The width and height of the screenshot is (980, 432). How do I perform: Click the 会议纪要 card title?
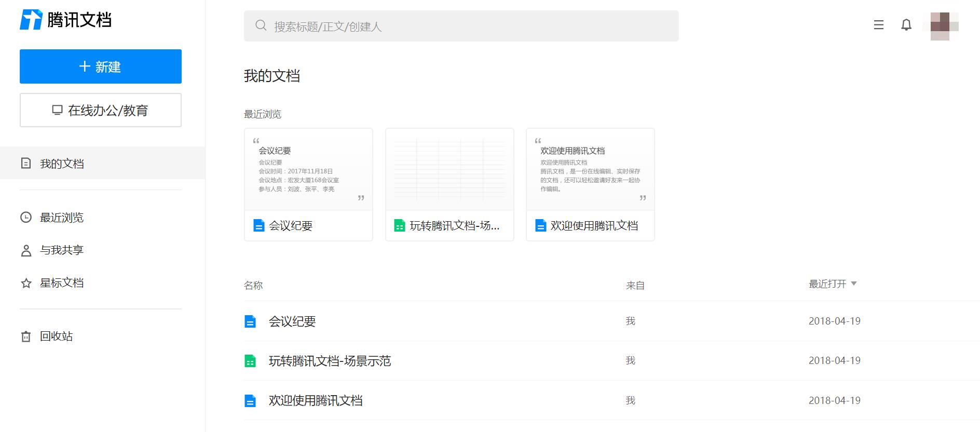pyautogui.click(x=291, y=226)
